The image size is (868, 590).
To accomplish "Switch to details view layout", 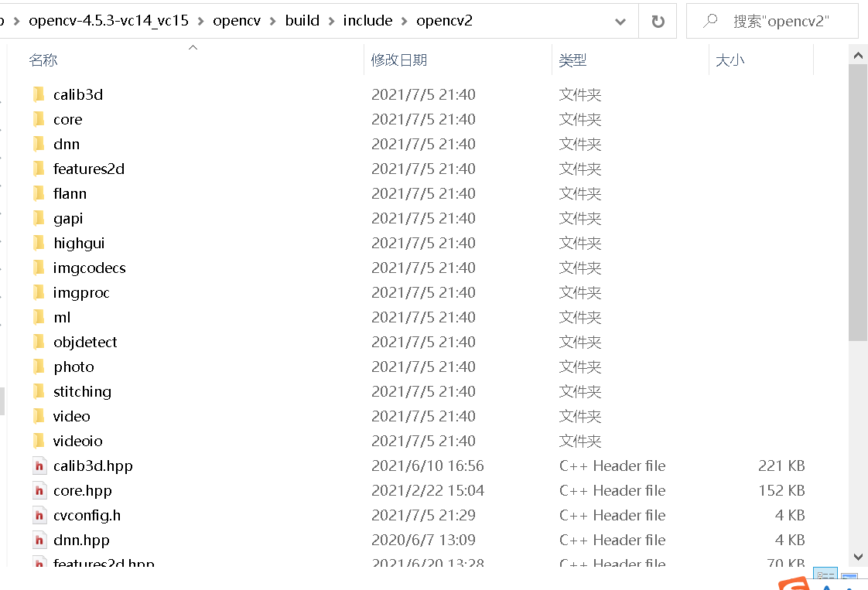I will click(826, 578).
